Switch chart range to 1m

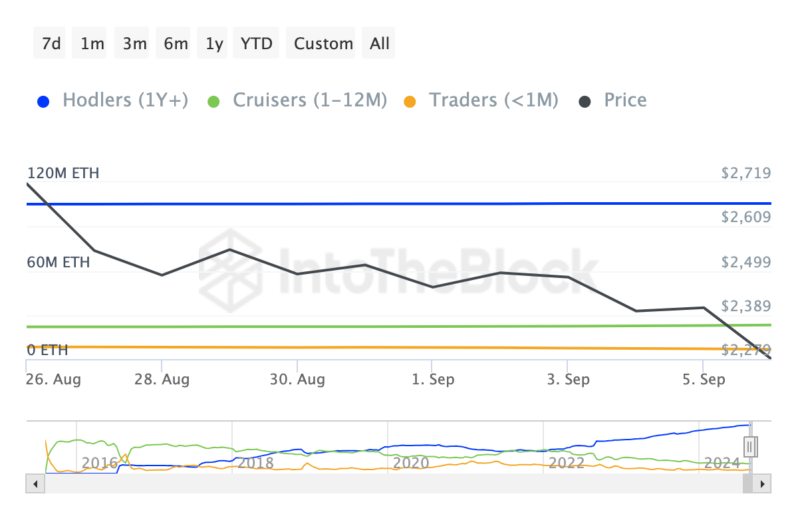click(92, 43)
